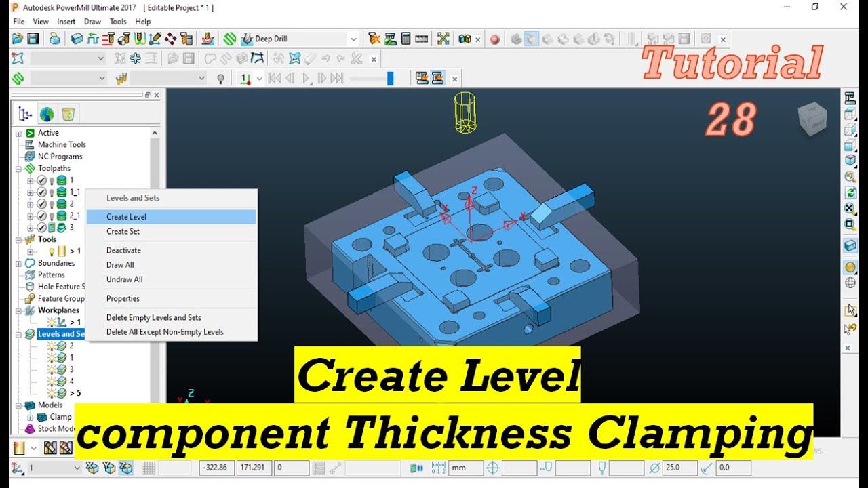Image resolution: width=868 pixels, height=488 pixels.
Task: Toggle checkmark on toolpath 1
Action: (x=41, y=180)
